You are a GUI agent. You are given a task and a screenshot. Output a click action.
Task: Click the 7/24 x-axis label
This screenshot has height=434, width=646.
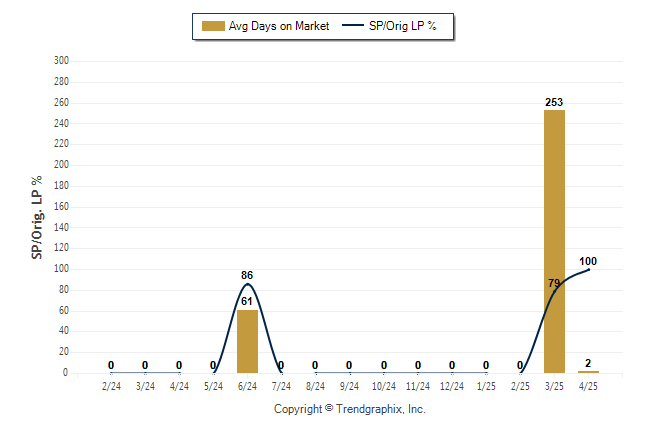click(x=281, y=386)
